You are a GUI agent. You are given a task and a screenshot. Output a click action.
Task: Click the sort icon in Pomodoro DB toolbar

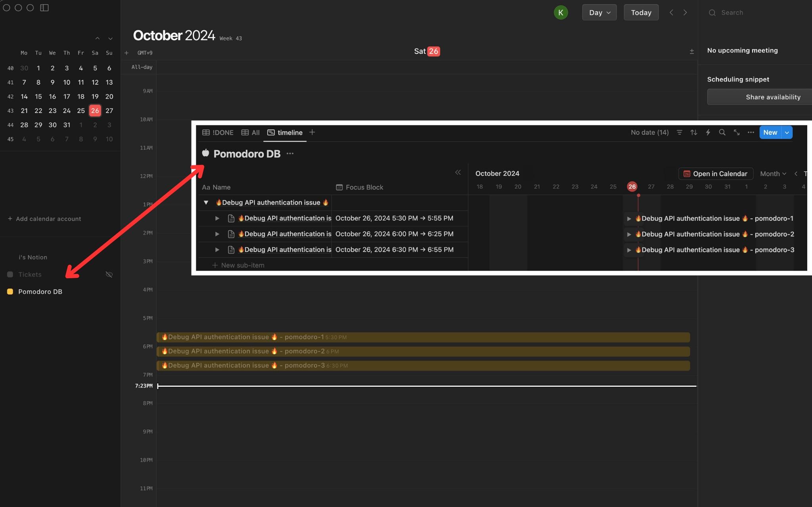coord(693,132)
